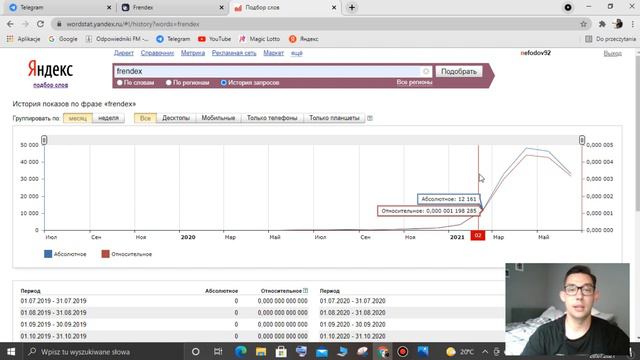This screenshot has height=360, width=640.
Task: Show hidden tray icons chevron
Action: 484,351
